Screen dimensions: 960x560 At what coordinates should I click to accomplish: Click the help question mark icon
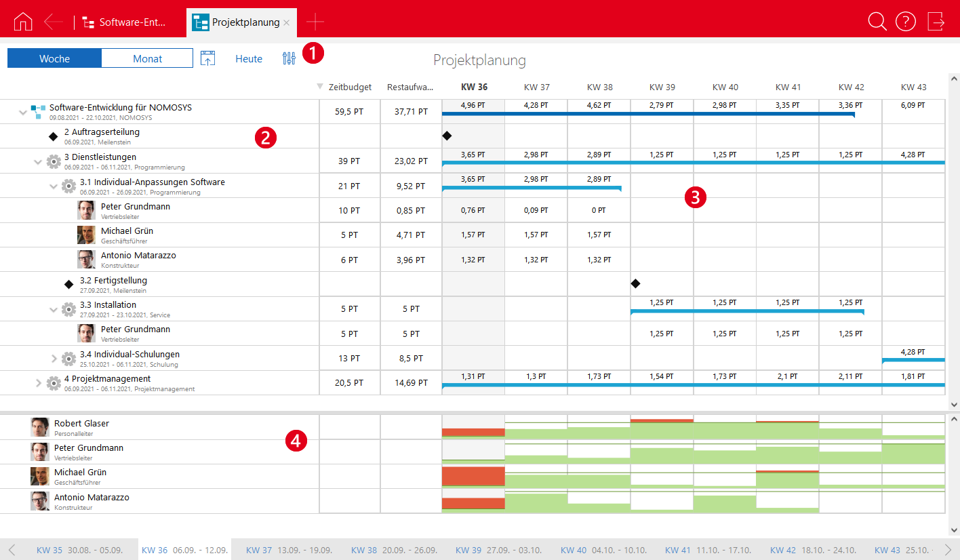[x=906, y=22]
